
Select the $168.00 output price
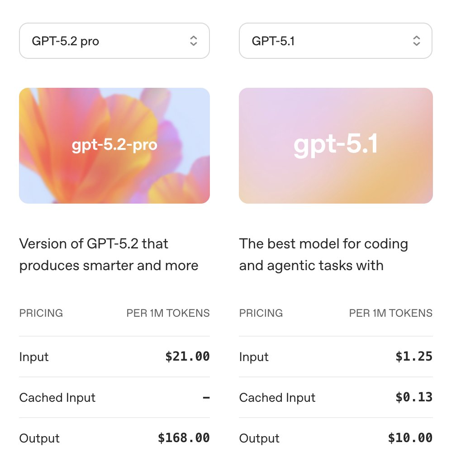[x=184, y=438]
